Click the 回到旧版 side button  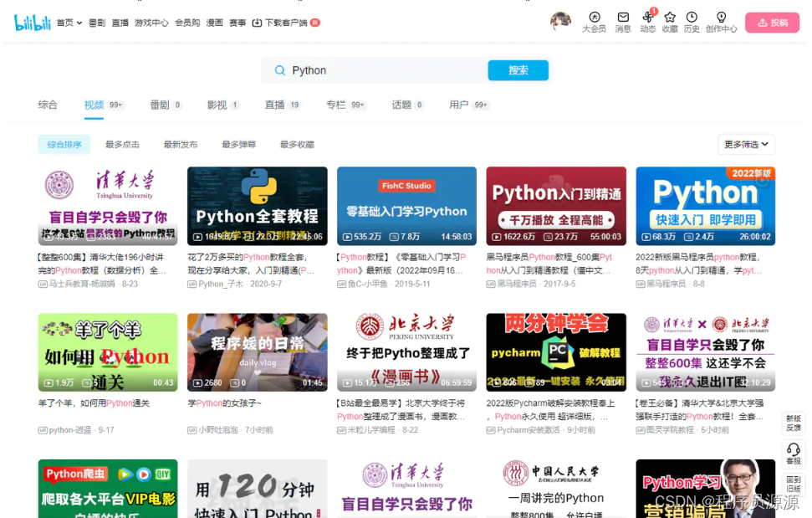pos(794,484)
